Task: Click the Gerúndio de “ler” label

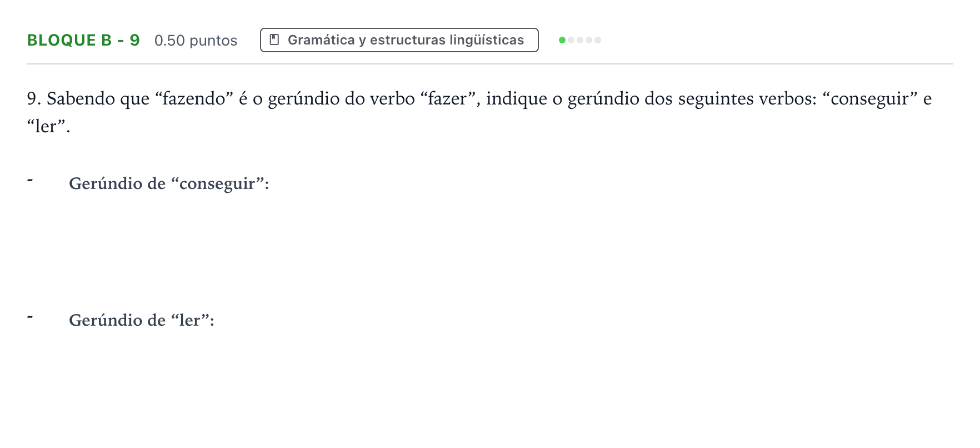Action: click(142, 320)
